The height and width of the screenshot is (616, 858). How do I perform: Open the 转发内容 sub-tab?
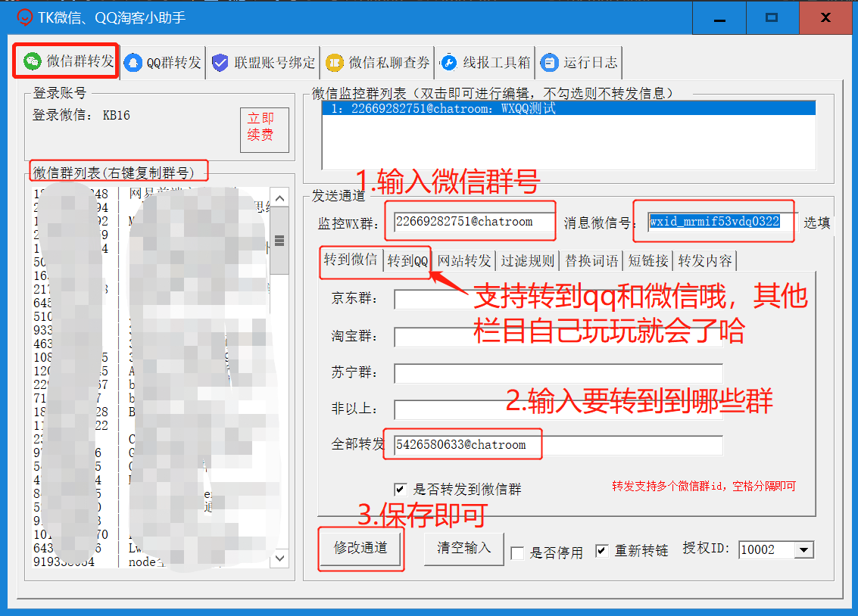[x=705, y=261]
